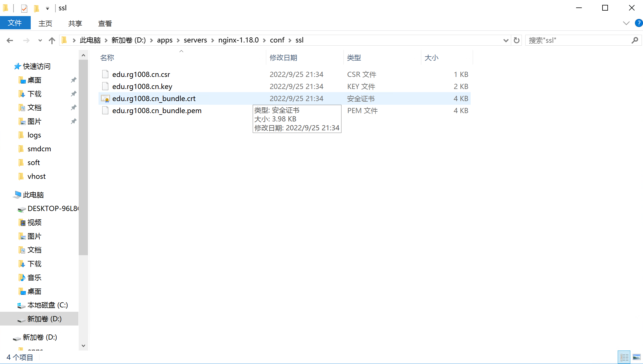Click the Properties quick access toolbar icon

tap(24, 8)
